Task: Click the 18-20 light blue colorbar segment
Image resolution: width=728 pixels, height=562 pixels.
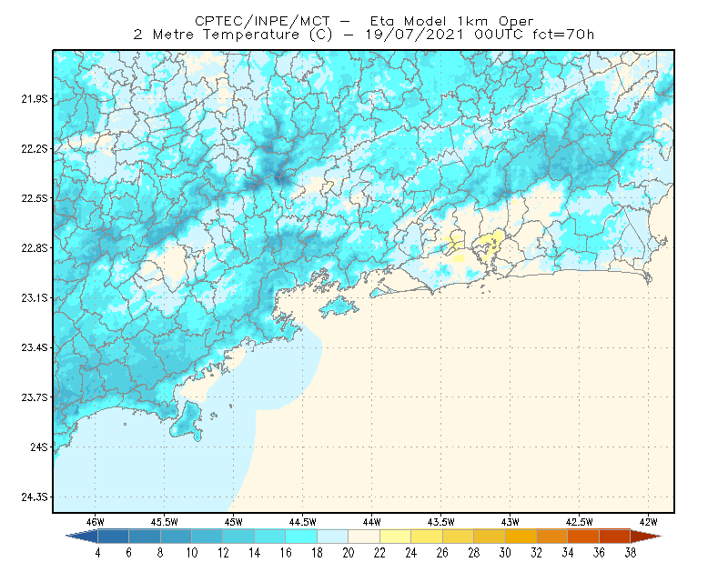Action: 333,537
